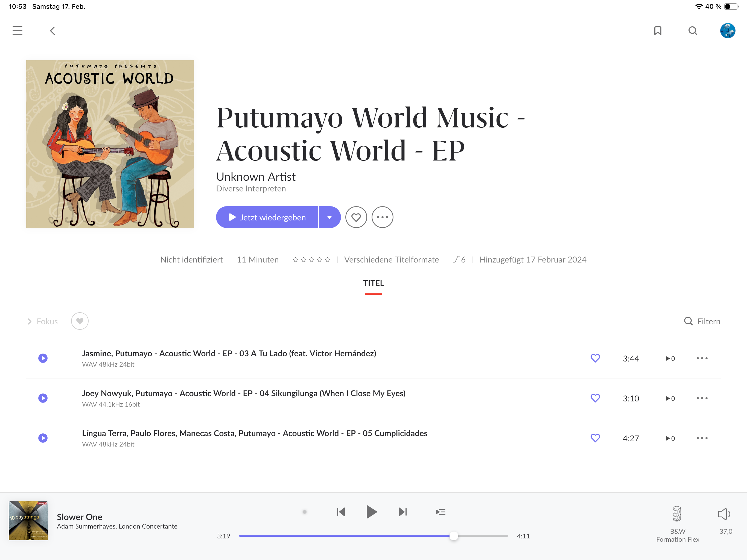The width and height of the screenshot is (747, 560).
Task: Open the play queue icon
Action: 441,512
